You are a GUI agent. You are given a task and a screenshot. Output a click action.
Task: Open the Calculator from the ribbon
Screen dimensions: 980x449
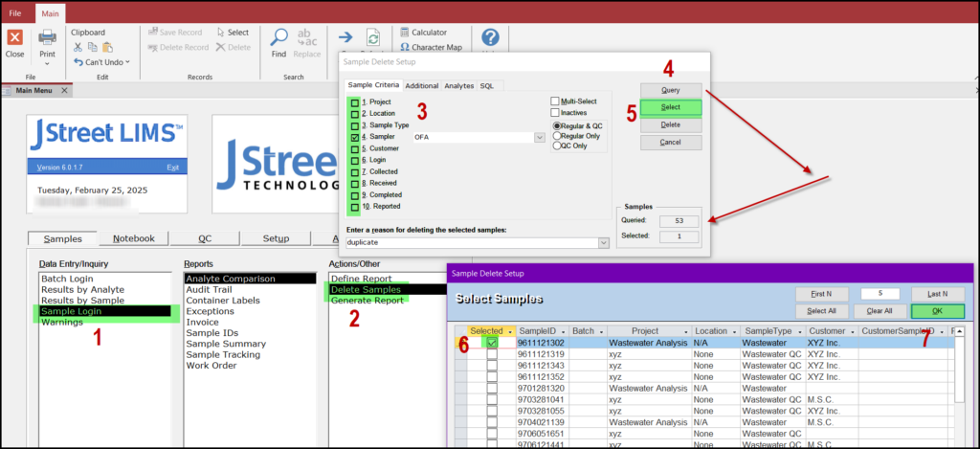coord(424,33)
